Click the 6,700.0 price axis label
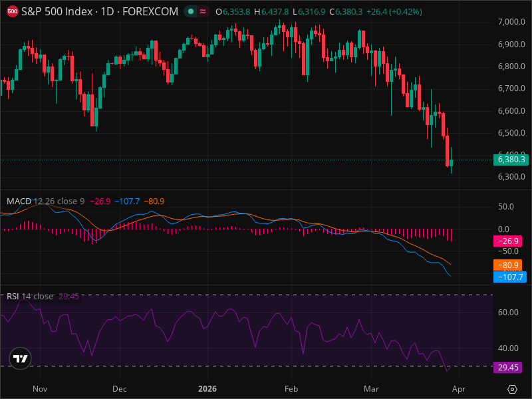532x399 pixels. [511, 88]
